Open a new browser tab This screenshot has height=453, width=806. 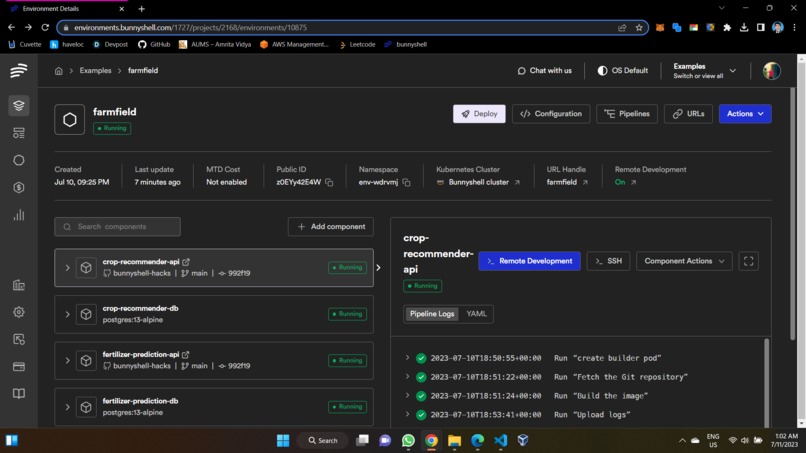141,9
